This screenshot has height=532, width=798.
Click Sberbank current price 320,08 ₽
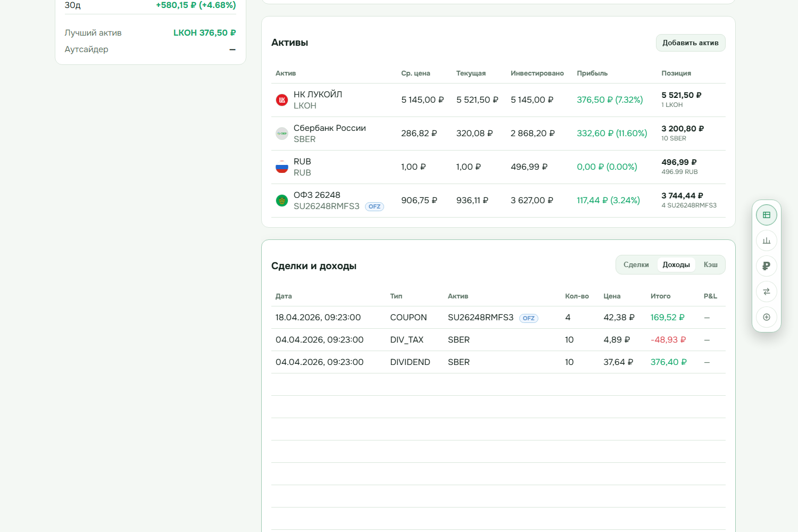(x=475, y=133)
